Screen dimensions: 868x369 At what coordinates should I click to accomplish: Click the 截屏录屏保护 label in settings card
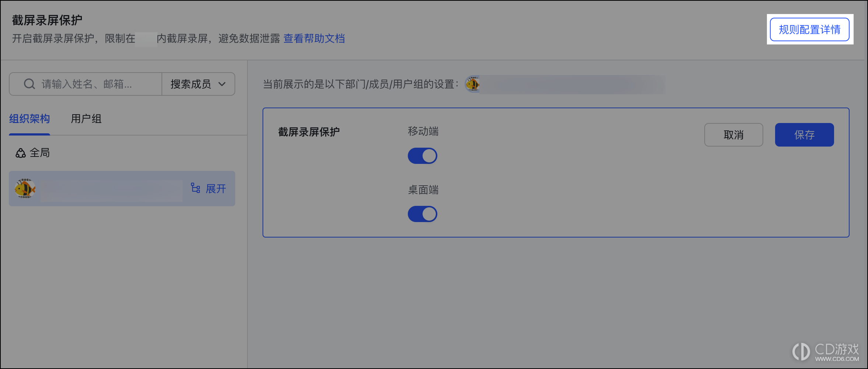309,132
